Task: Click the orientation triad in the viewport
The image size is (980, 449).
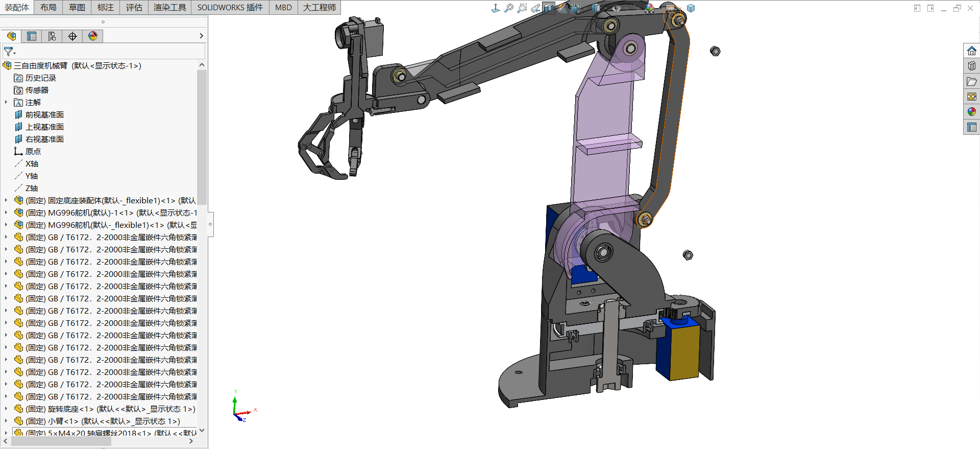Action: [244, 407]
